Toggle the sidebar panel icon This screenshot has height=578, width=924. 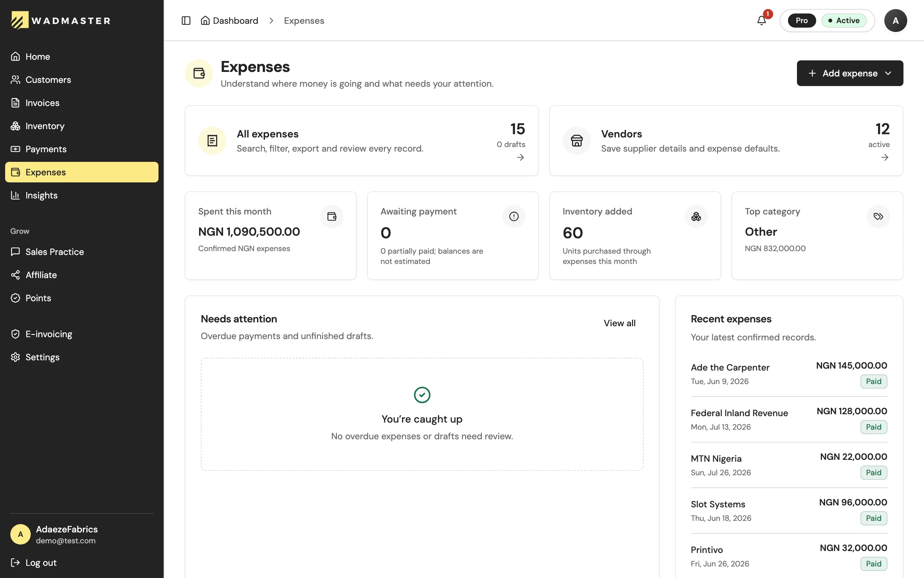(186, 21)
